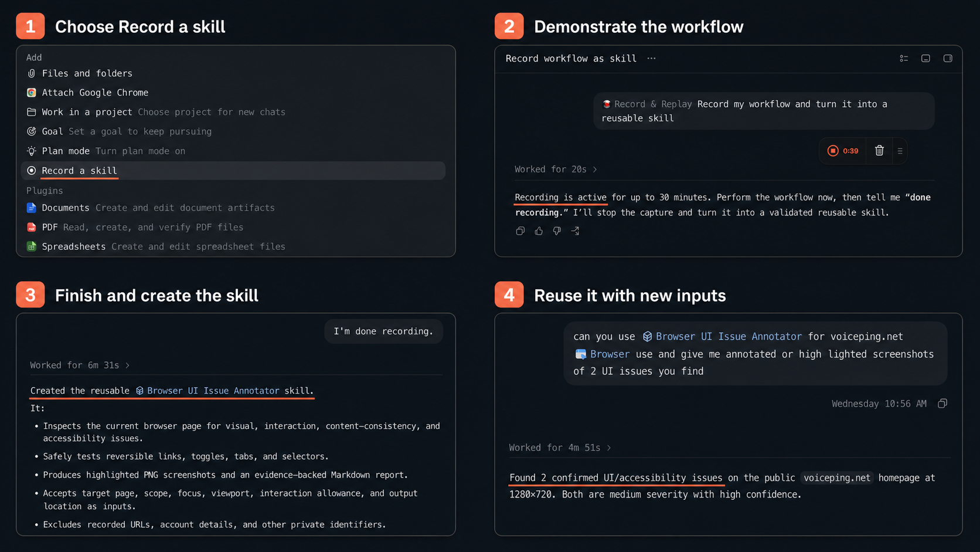Click the skill cube icon before Browser UI Issue Annotator in step 3
980x552 pixels.
(x=139, y=391)
